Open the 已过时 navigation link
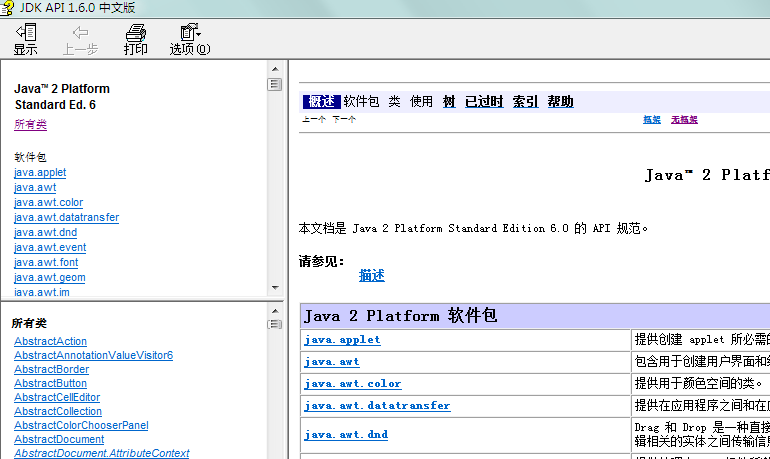The image size is (770, 459). [x=484, y=102]
